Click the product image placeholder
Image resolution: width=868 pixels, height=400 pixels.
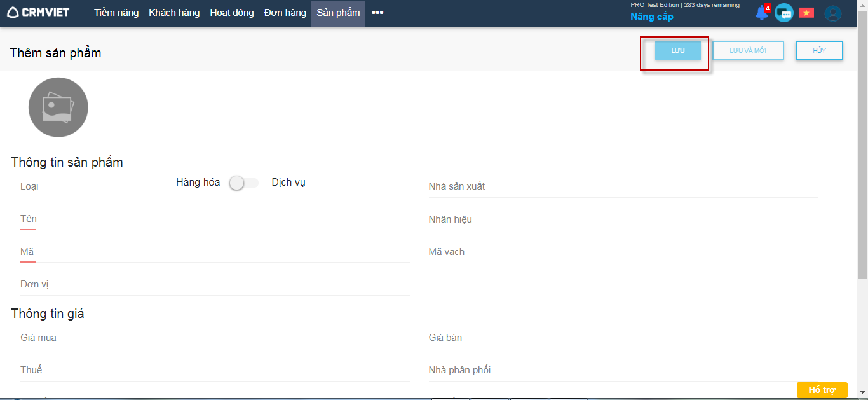tap(58, 107)
